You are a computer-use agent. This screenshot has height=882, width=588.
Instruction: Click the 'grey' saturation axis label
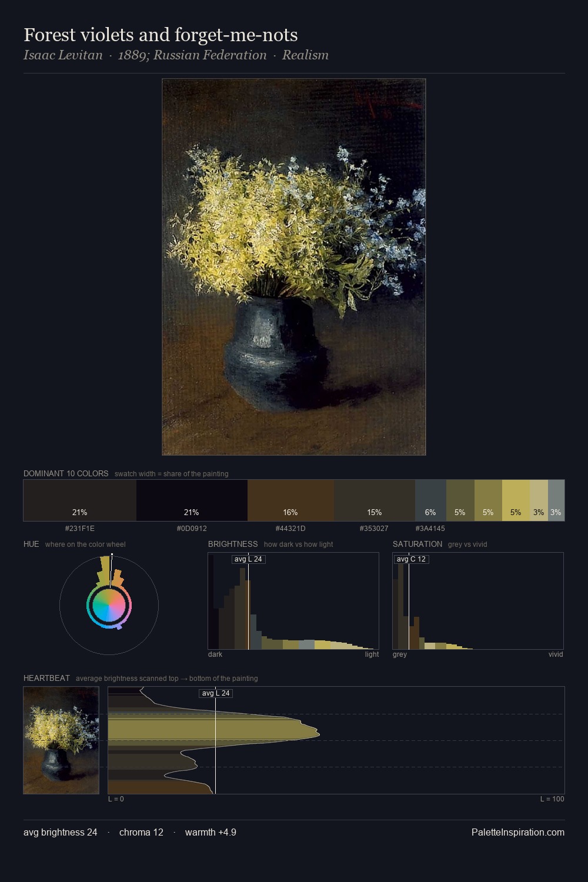tap(400, 654)
